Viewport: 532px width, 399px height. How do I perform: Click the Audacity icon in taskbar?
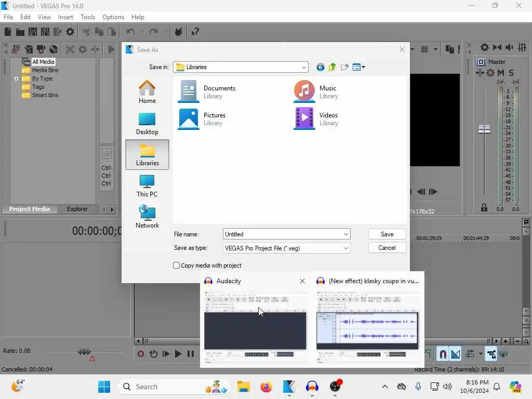coord(312,387)
